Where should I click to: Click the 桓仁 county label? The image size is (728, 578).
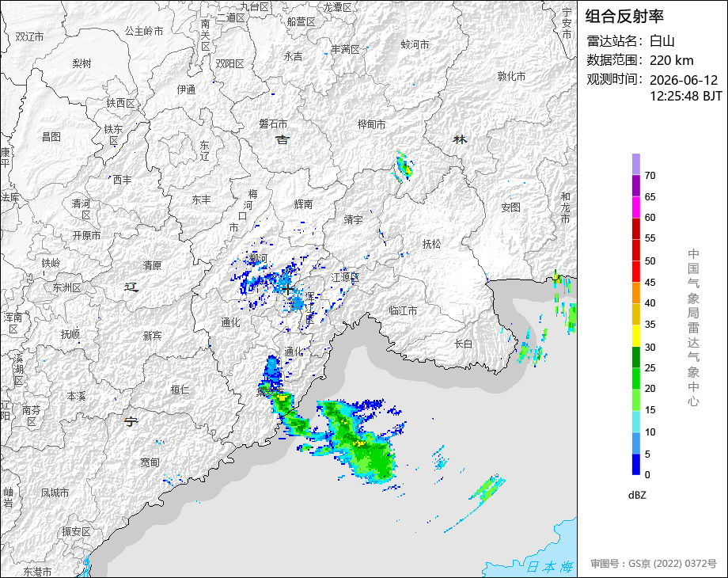pyautogui.click(x=180, y=390)
